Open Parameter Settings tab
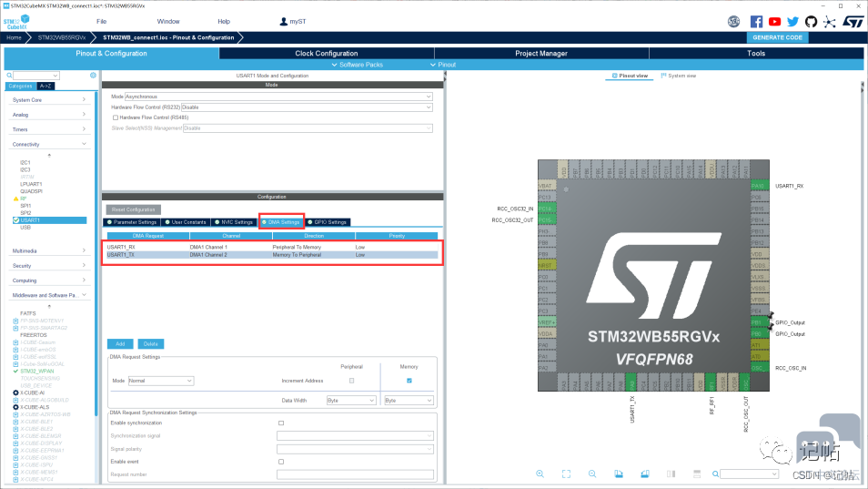Viewport: 868px width, 489px height. click(x=132, y=222)
